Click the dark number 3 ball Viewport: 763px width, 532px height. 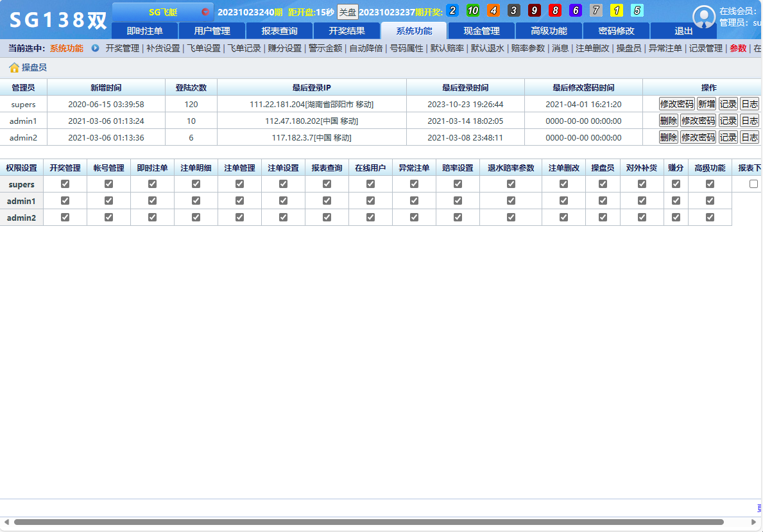tap(514, 10)
